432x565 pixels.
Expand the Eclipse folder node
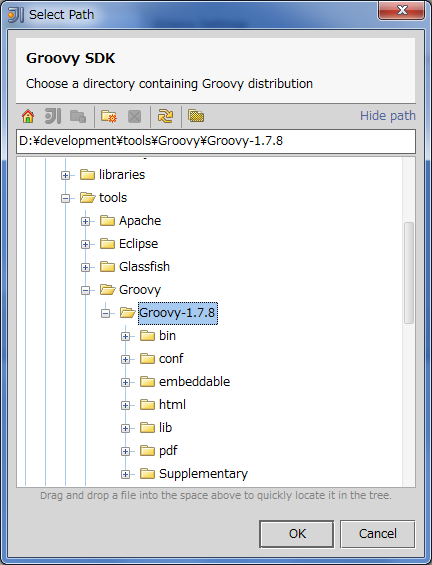85,245
